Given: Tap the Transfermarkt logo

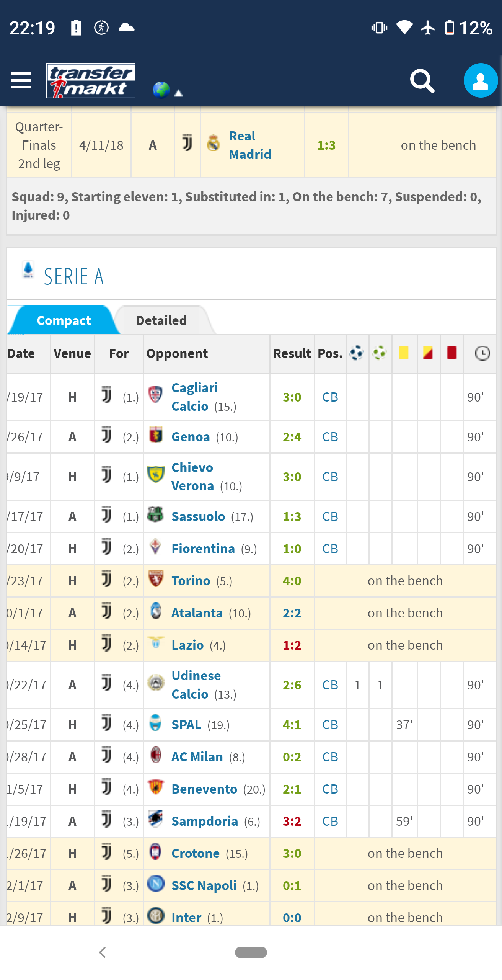Looking at the screenshot, I should (91, 80).
